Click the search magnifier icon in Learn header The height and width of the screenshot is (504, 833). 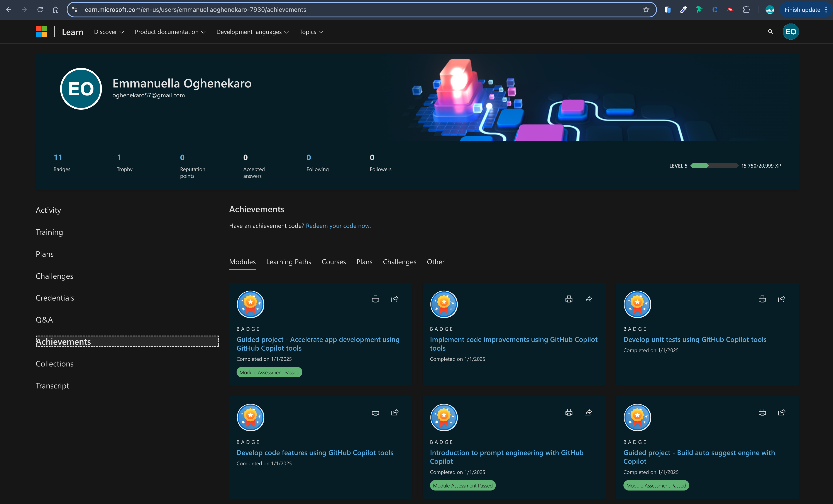pyautogui.click(x=770, y=32)
